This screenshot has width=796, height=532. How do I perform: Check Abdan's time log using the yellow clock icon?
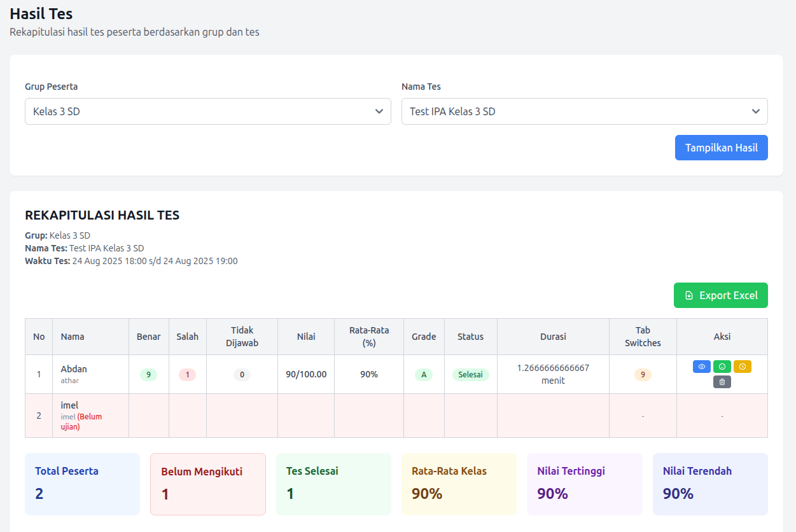(743, 366)
